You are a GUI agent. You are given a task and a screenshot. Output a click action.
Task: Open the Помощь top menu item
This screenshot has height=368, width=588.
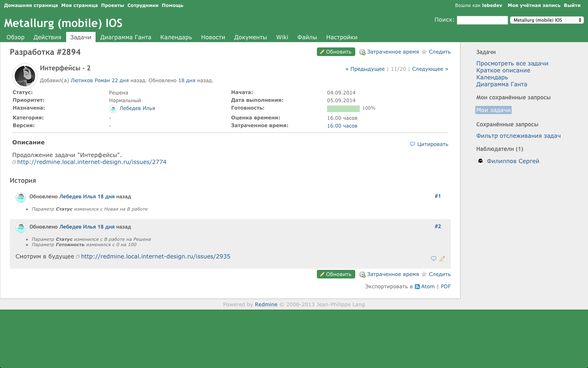coord(172,5)
